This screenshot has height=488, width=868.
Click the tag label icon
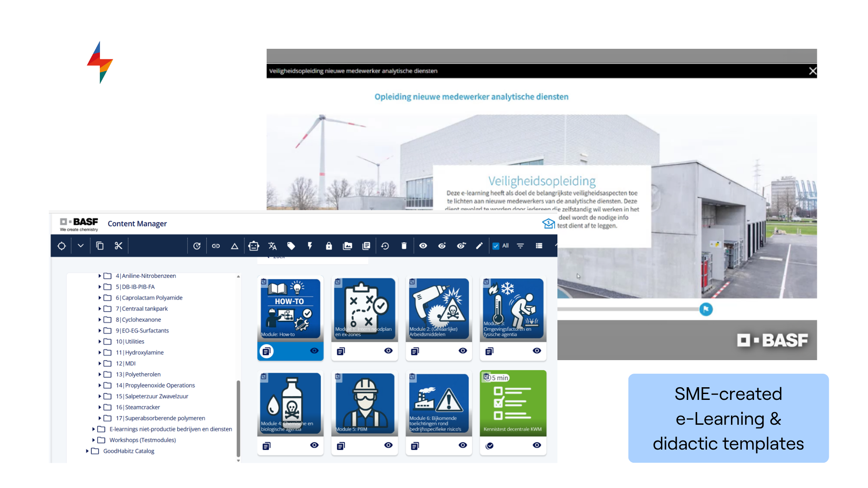[291, 246]
